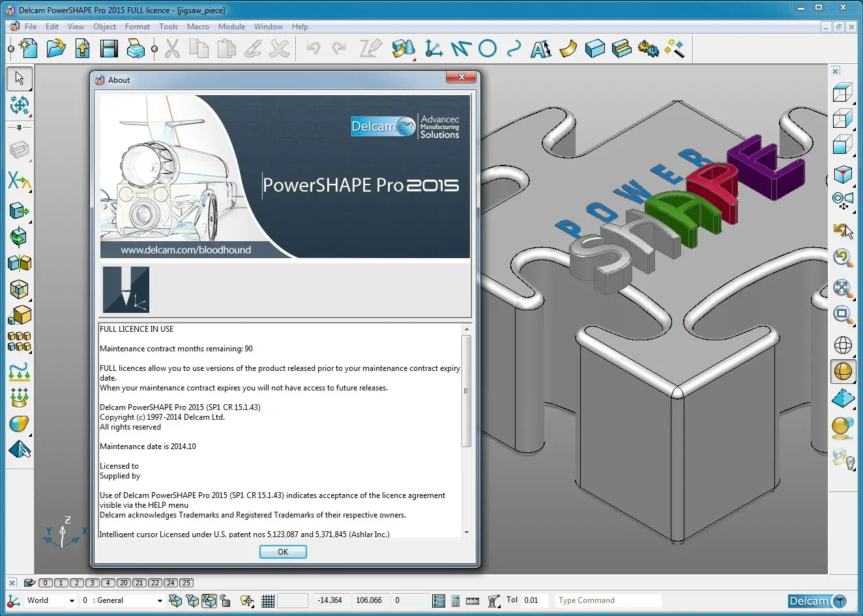Toggle level button 22
The image size is (863, 616).
coord(155,583)
